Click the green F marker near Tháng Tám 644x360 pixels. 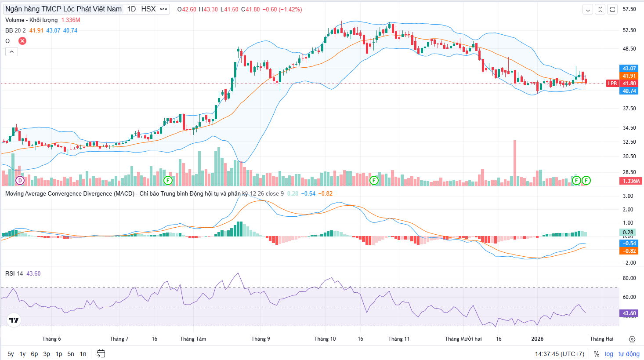(167, 180)
